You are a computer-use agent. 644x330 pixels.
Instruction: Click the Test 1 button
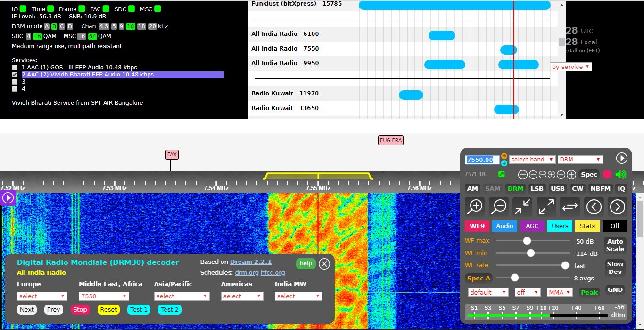pos(139,310)
